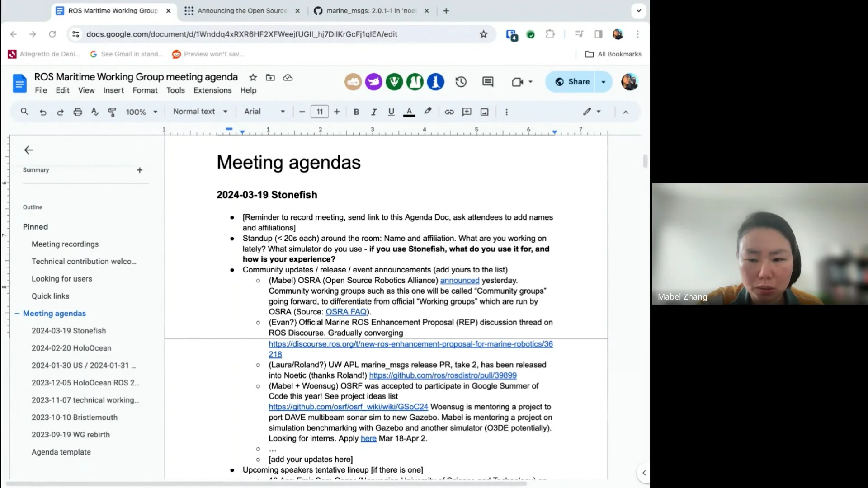The image size is (868, 488).
Task: Start a Meet video call
Action: (518, 82)
